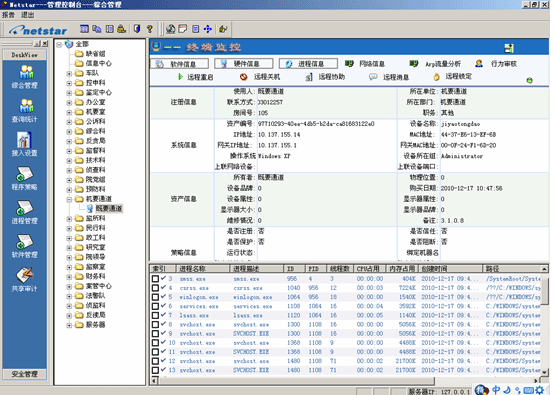
Task: Expand the 控申科 folder node
Action: [69, 83]
